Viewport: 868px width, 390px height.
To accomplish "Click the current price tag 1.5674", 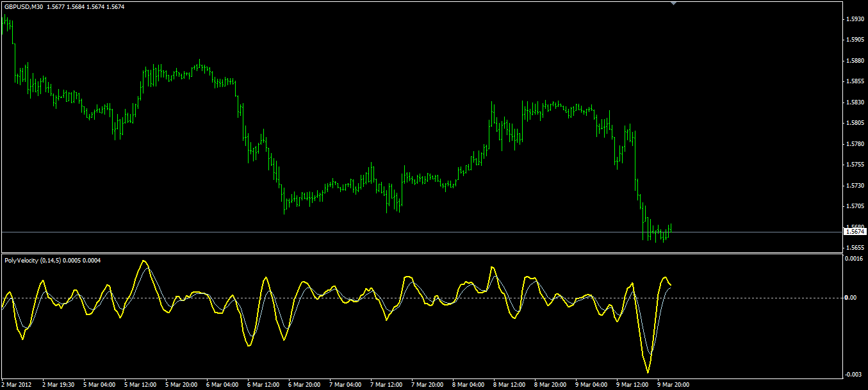I will pos(856,232).
